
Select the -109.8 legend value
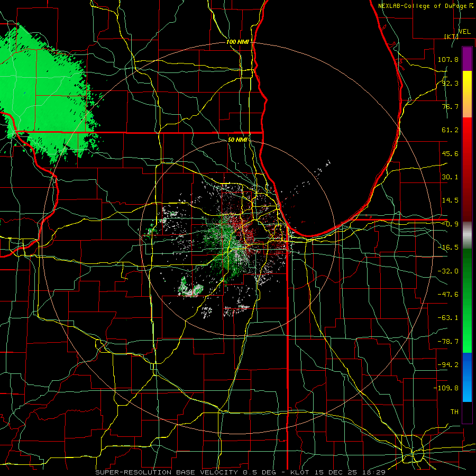(x=446, y=388)
